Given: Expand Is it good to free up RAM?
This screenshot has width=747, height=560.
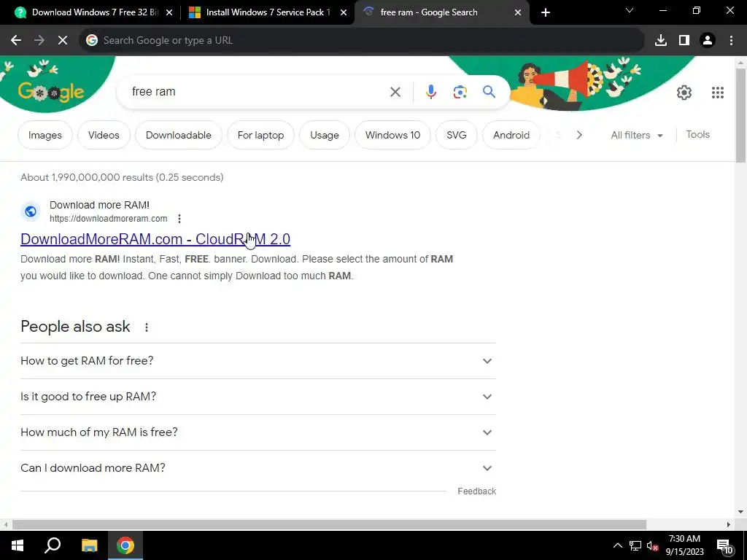Looking at the screenshot, I should pos(258,397).
